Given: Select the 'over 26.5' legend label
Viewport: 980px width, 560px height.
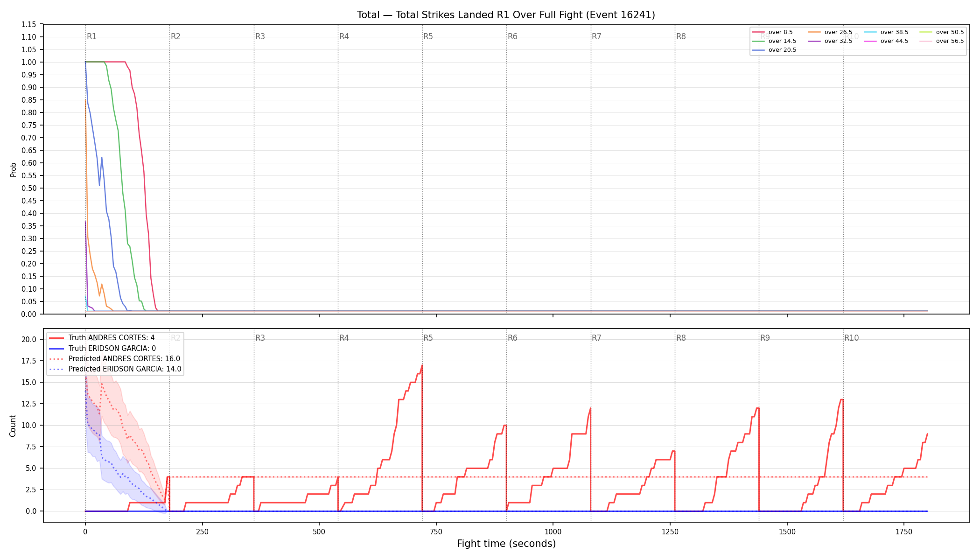Looking at the screenshot, I should (x=838, y=32).
